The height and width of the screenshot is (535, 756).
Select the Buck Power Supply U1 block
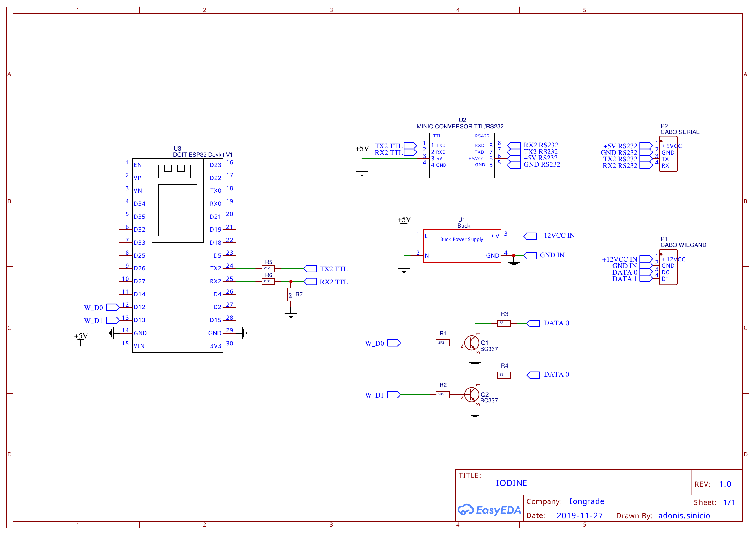pos(462,246)
